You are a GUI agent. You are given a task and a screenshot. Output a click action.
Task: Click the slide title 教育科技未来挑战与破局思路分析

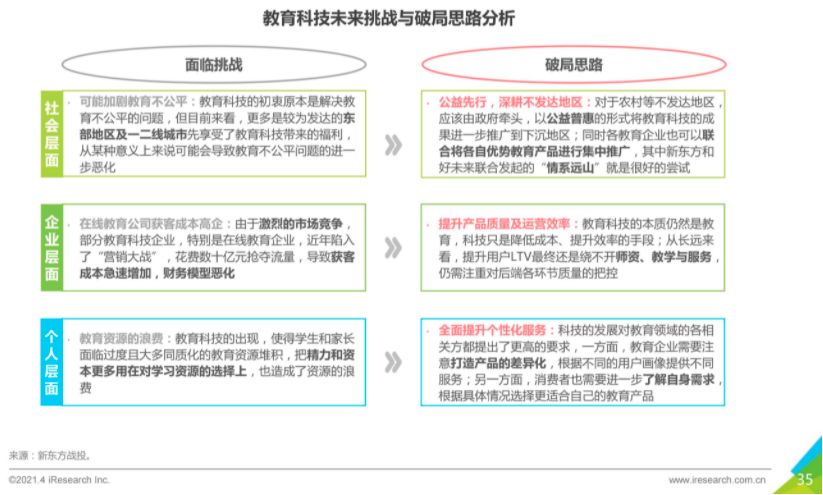(389, 19)
